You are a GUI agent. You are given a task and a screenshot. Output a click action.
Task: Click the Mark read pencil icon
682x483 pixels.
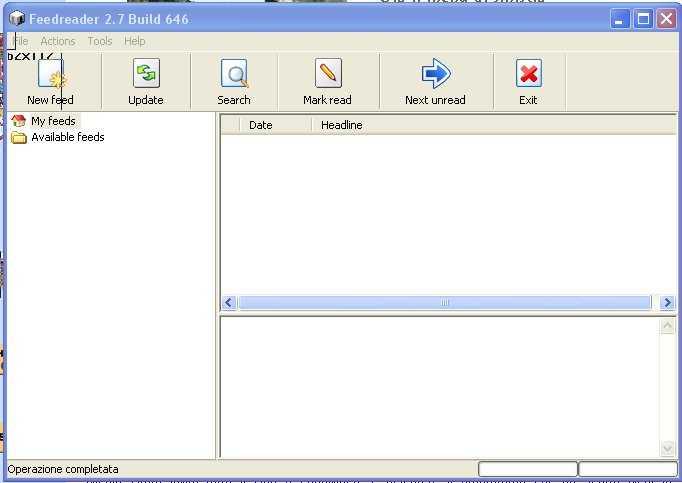pos(328,74)
